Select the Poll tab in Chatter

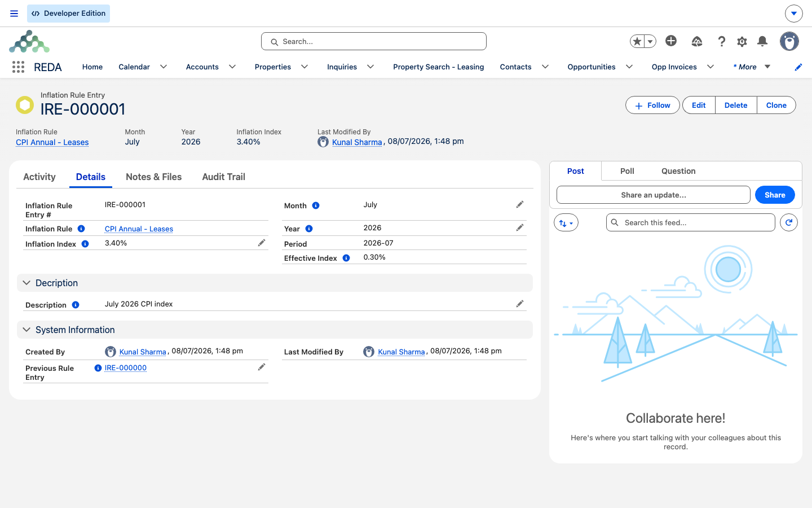627,171
